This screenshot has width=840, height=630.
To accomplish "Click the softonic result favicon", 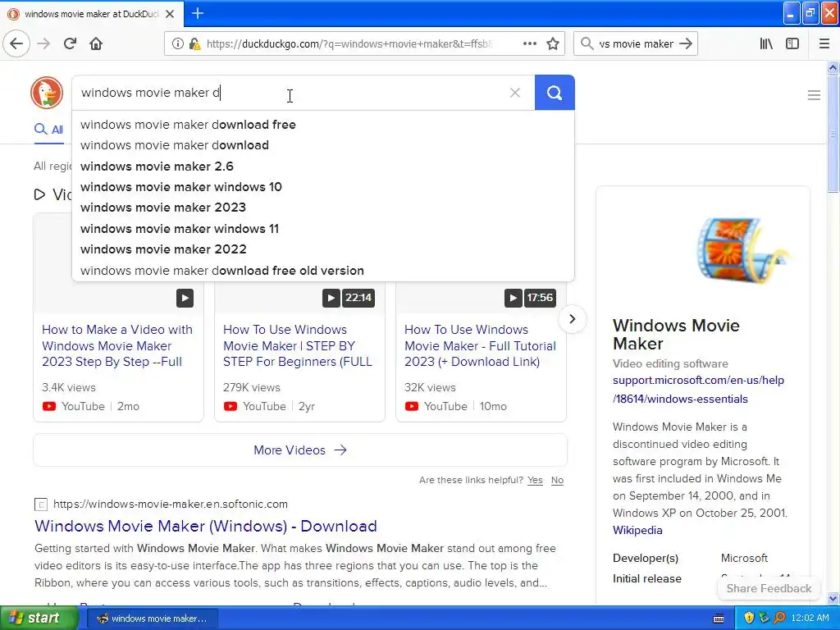I will (41, 504).
